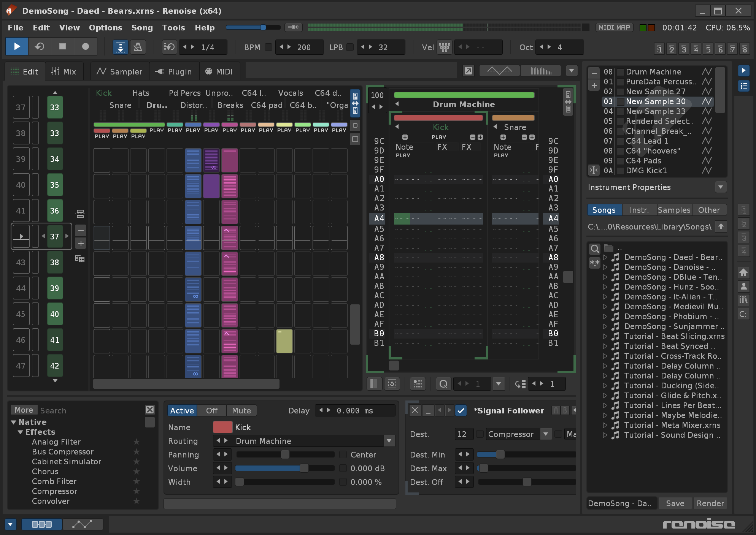Open the Compressor destination dropdown
Viewport: 756px width, 535px height.
point(546,434)
